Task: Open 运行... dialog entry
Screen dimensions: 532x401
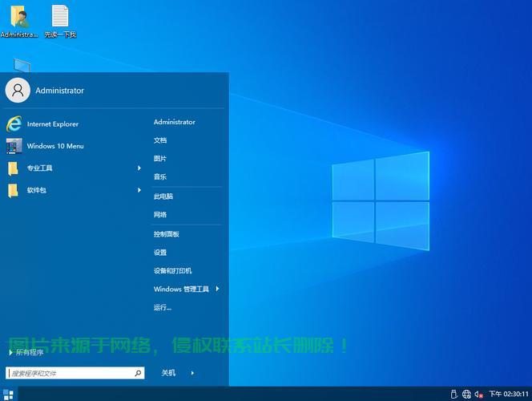Action: click(163, 307)
